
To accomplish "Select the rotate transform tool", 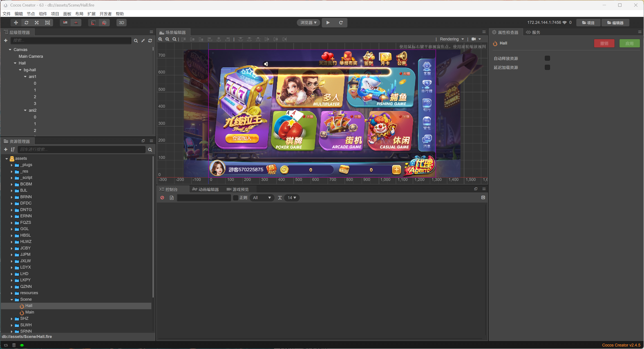I will tap(26, 22).
